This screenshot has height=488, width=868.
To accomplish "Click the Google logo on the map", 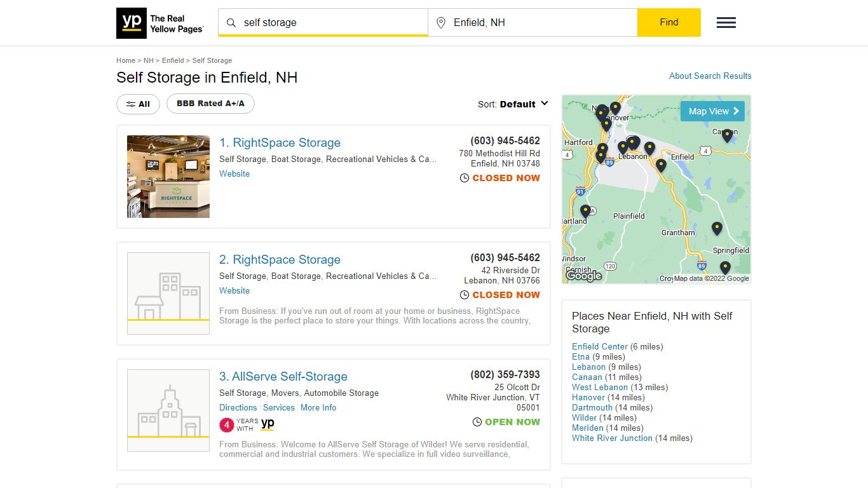I will (x=583, y=276).
